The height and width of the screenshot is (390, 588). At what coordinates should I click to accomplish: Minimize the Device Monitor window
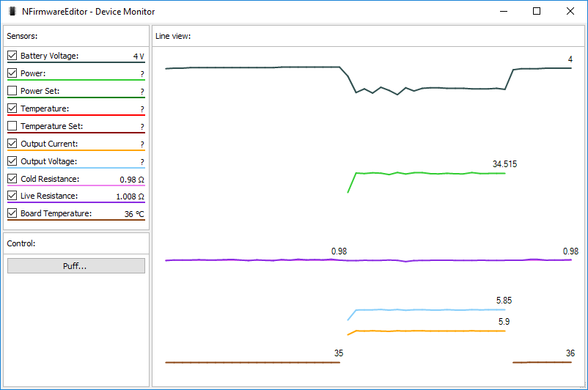(504, 11)
